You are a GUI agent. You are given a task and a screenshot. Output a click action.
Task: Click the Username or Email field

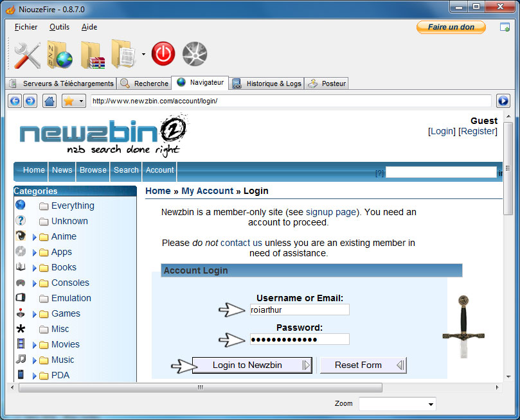[x=300, y=310]
